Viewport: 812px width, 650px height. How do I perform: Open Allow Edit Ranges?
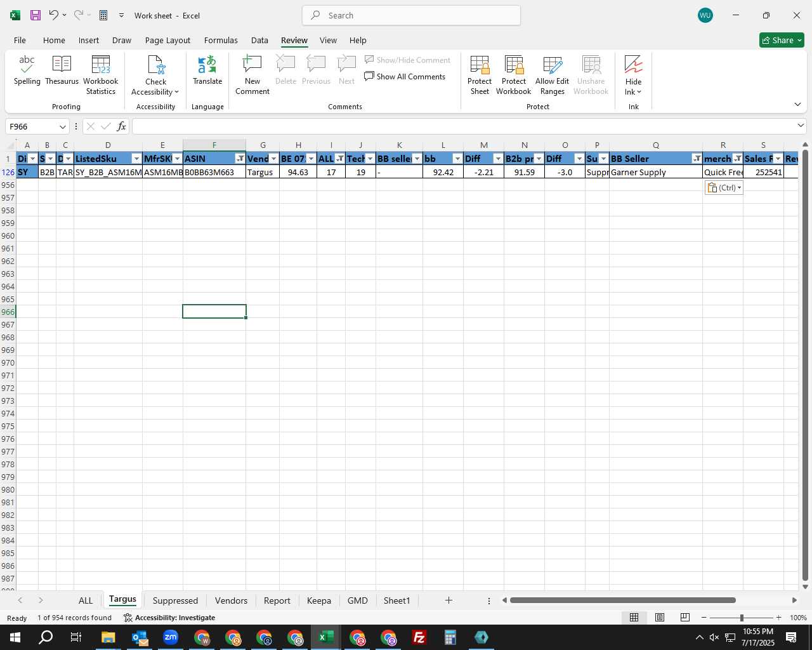click(x=552, y=75)
